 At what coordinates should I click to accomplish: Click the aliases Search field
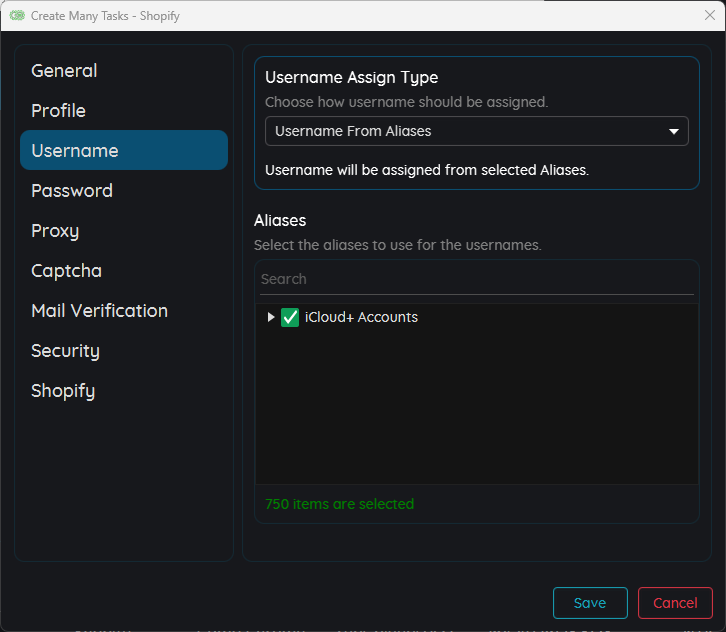pyautogui.click(x=476, y=279)
